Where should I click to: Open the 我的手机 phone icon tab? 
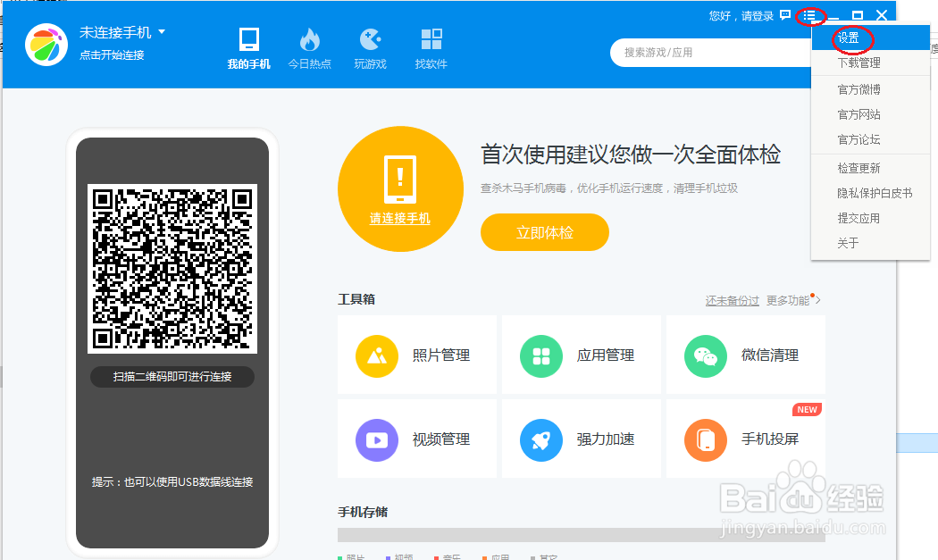click(x=249, y=40)
